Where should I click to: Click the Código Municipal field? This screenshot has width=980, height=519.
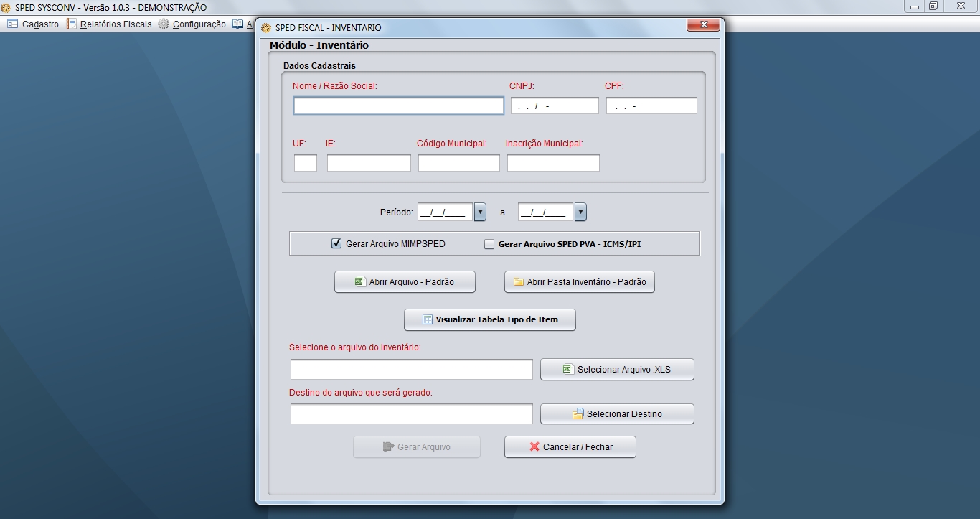pos(459,164)
